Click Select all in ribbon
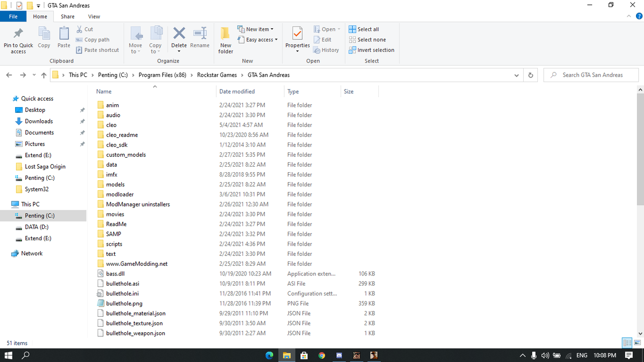This screenshot has width=644, height=362. click(364, 29)
